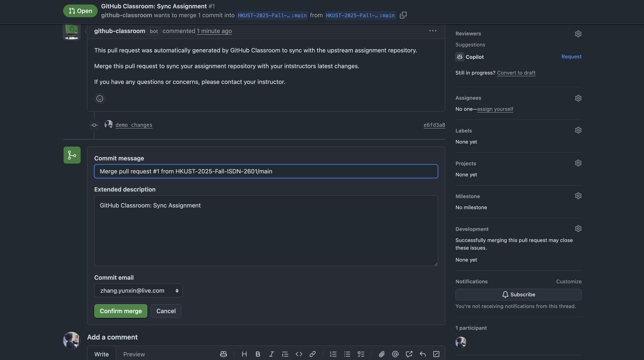Insert a code snippet with the toolbar icon

[x=299, y=354]
